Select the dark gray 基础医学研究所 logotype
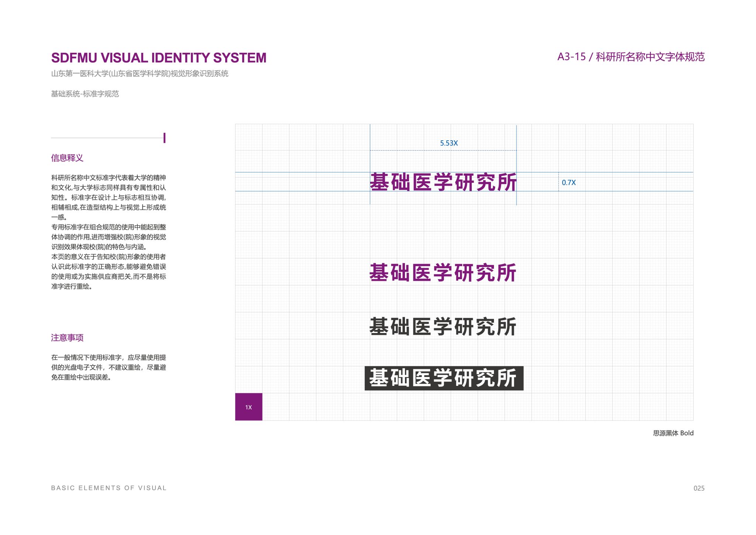 pyautogui.click(x=443, y=327)
